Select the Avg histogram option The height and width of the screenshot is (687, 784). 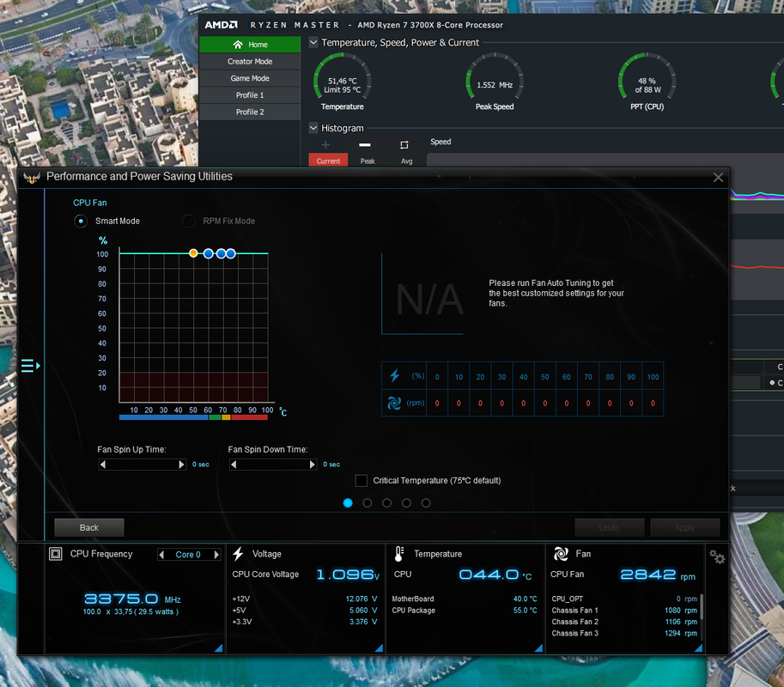[406, 161]
